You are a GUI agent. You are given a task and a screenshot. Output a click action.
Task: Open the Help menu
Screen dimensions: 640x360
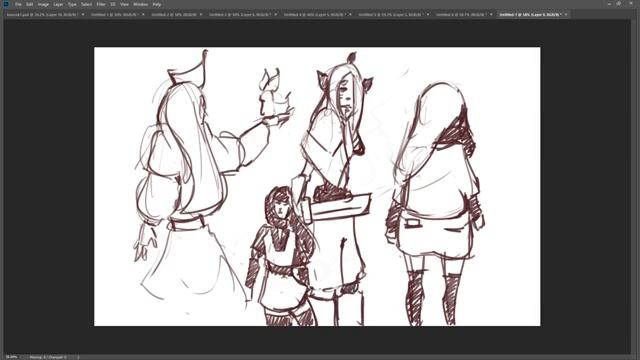(x=157, y=4)
